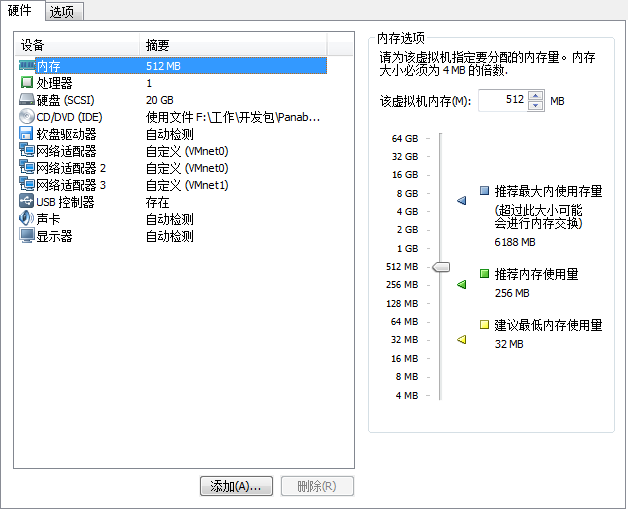The height and width of the screenshot is (510, 628).
Task: Select the CD/DVD (IDE) row label
Action: (x=69, y=117)
